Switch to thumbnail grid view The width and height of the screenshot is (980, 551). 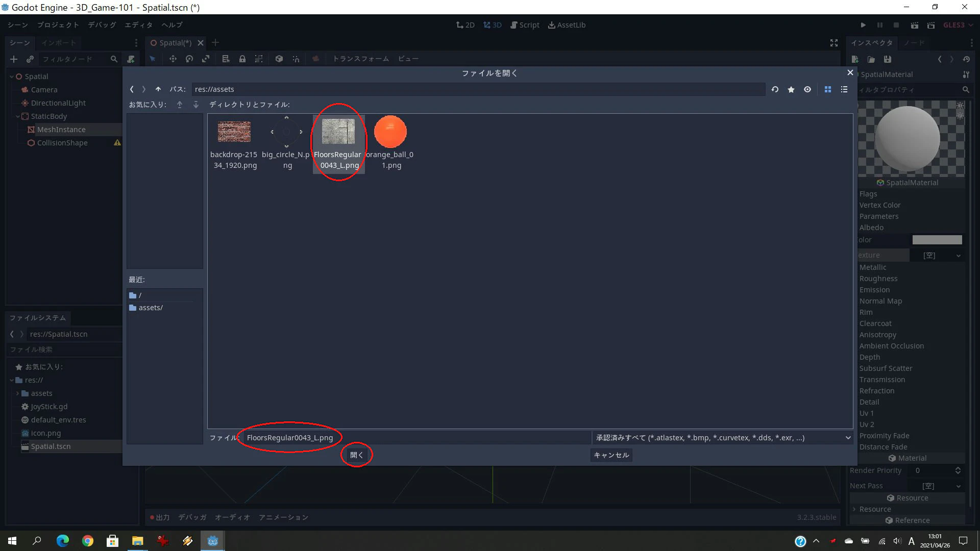pyautogui.click(x=828, y=89)
